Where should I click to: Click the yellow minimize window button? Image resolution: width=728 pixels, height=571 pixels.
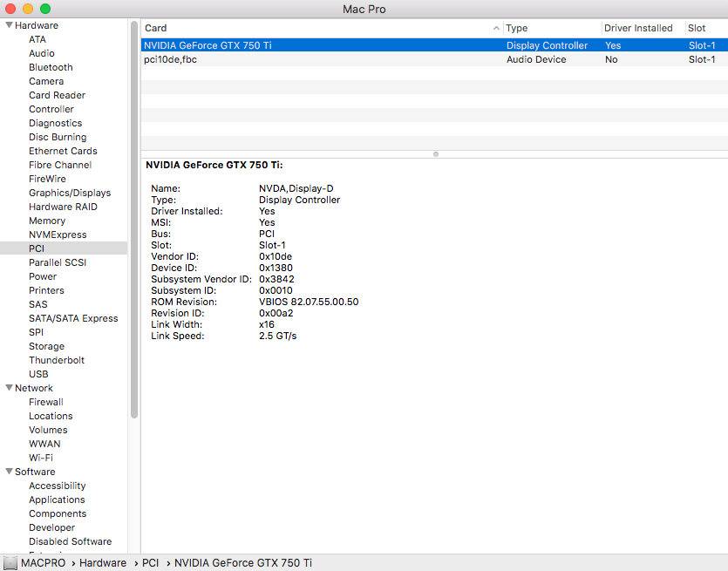[x=28, y=9]
